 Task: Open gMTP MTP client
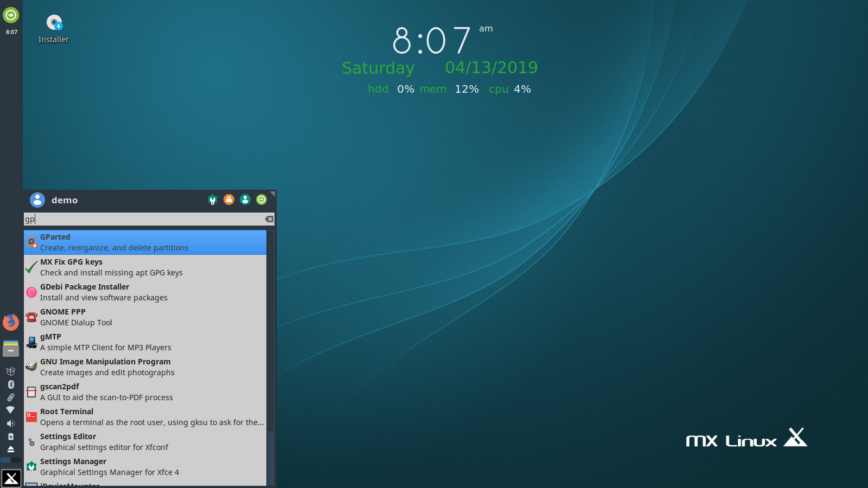coord(145,342)
